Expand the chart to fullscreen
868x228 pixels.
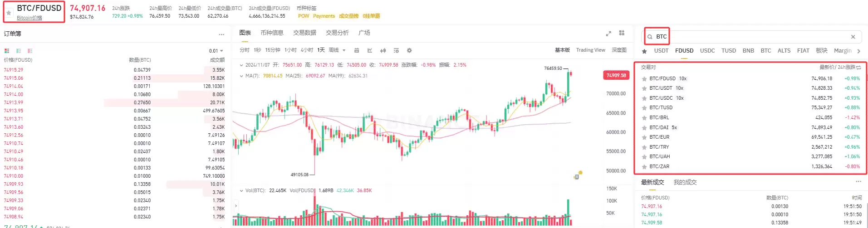click(608, 34)
